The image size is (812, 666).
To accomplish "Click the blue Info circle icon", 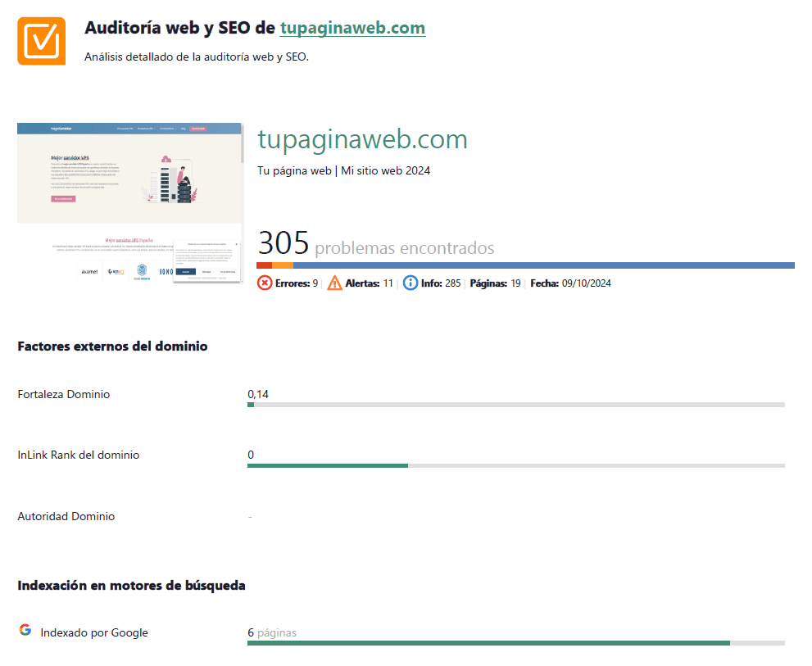I will 411,283.
